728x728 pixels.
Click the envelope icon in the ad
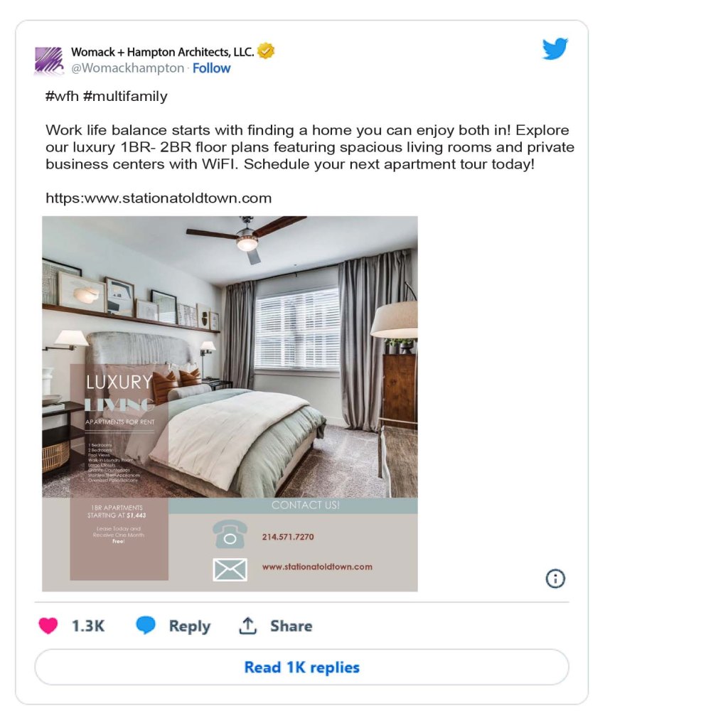coord(230,569)
